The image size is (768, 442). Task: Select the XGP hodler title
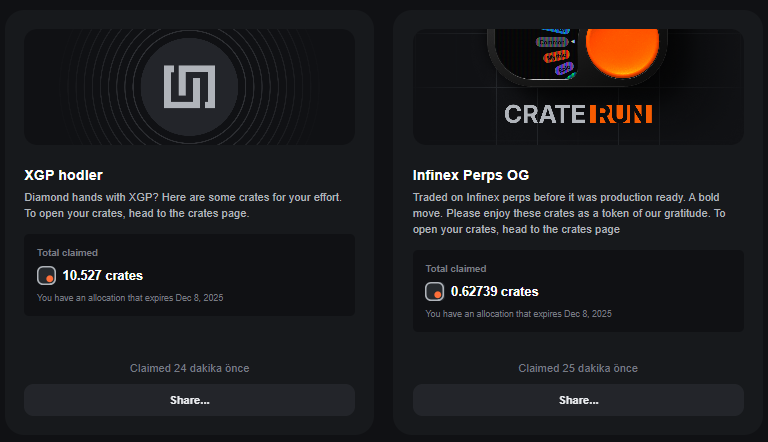pyautogui.click(x=64, y=175)
